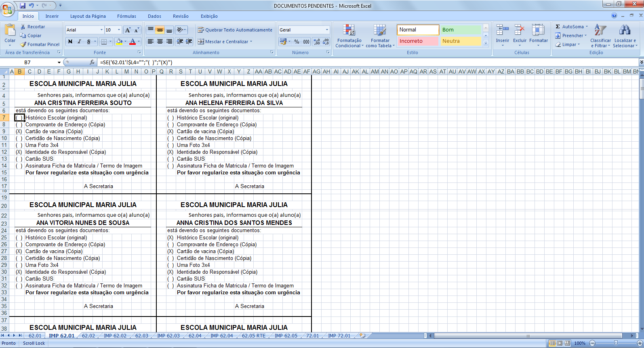644x348 pixels.
Task: Open Formatação Condicional menu
Action: click(349, 36)
